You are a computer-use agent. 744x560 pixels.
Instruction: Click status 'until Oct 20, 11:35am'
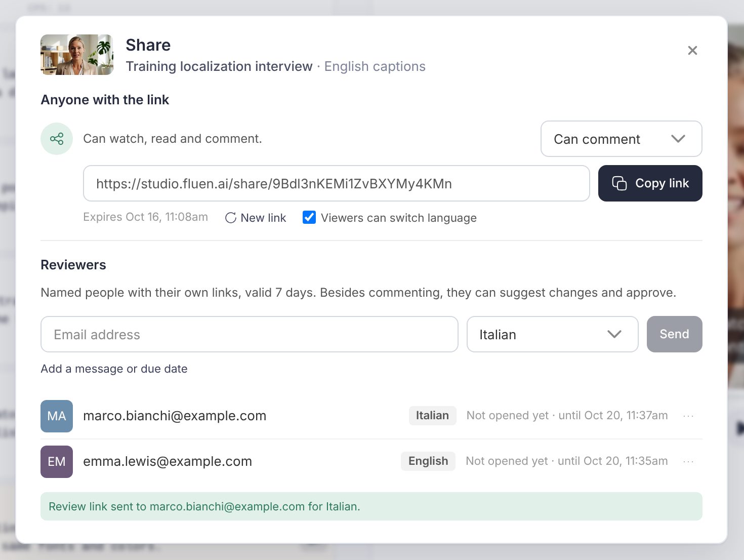click(x=612, y=461)
